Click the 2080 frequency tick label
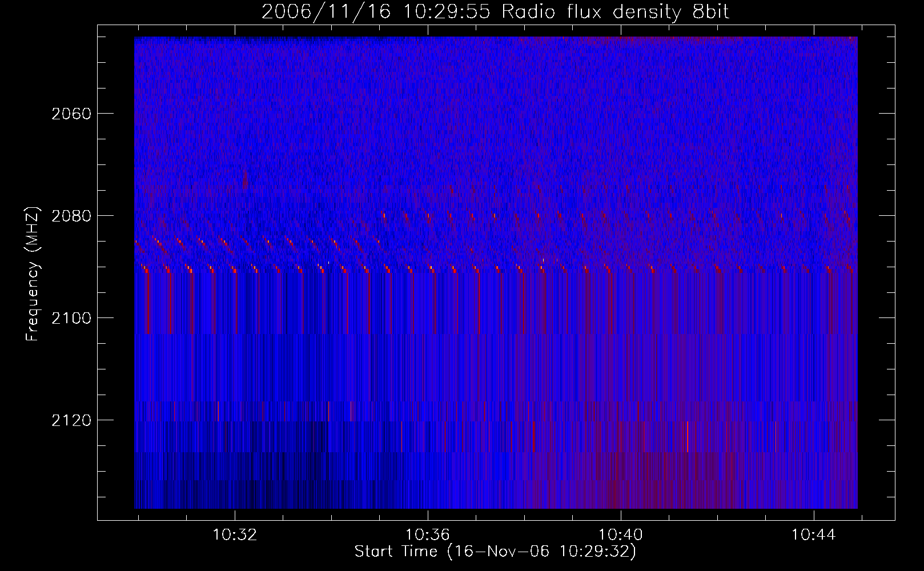Viewport: 924px width, 571px height. pos(71,216)
